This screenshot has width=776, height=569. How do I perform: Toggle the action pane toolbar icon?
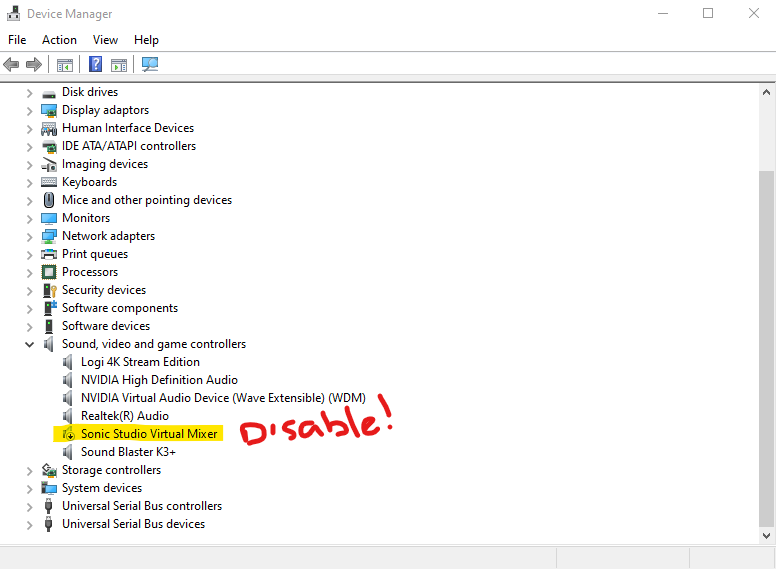click(x=119, y=65)
